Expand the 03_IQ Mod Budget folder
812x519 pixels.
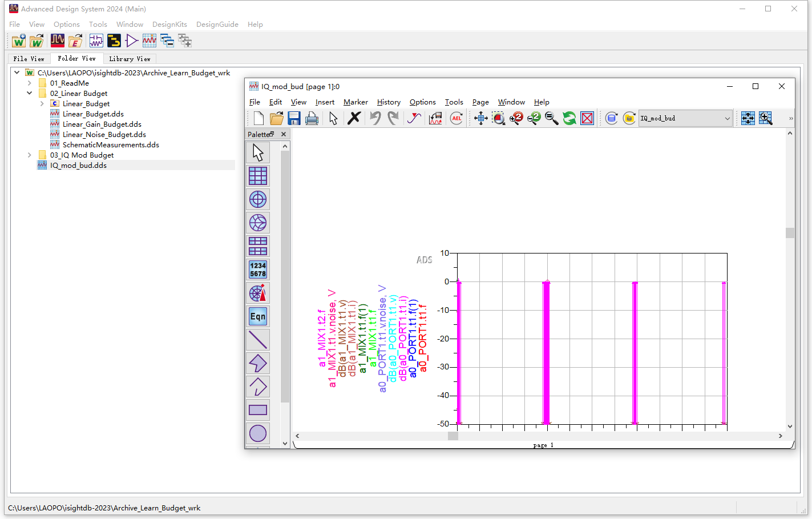[x=30, y=155]
